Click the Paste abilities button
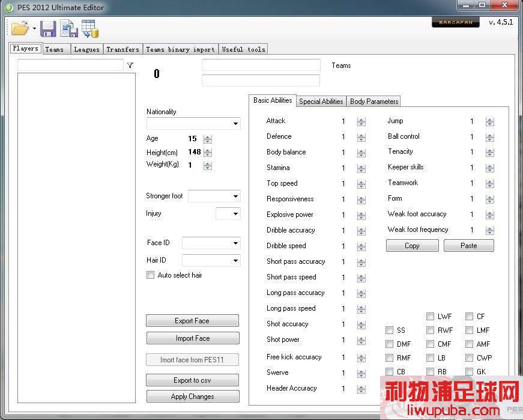523x420 pixels. click(469, 246)
